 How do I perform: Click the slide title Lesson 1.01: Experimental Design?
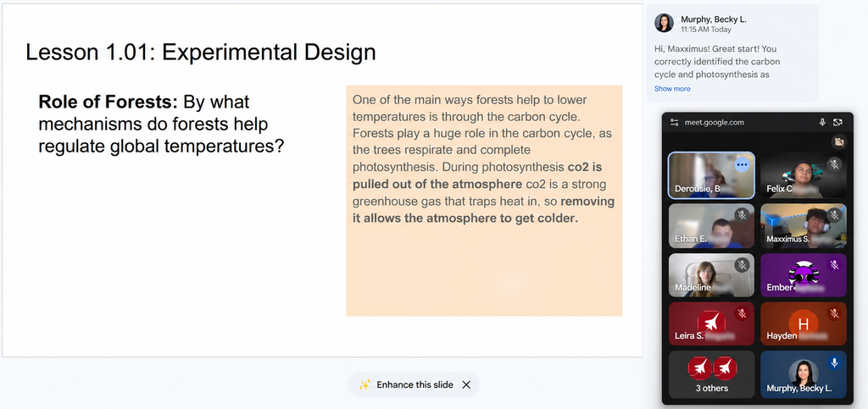tap(201, 53)
